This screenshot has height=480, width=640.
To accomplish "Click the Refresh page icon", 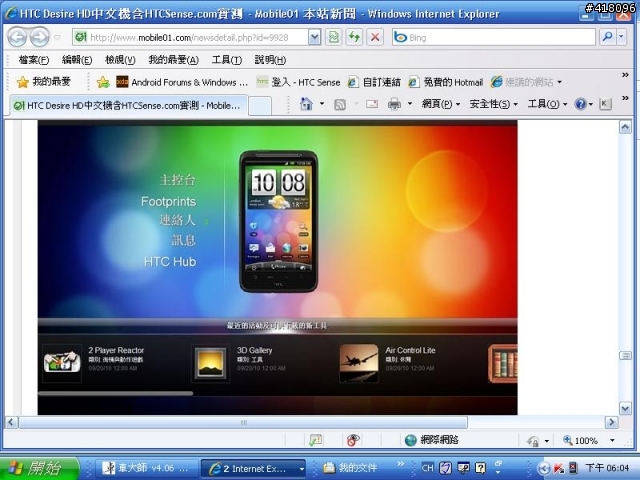I will pyautogui.click(x=354, y=38).
